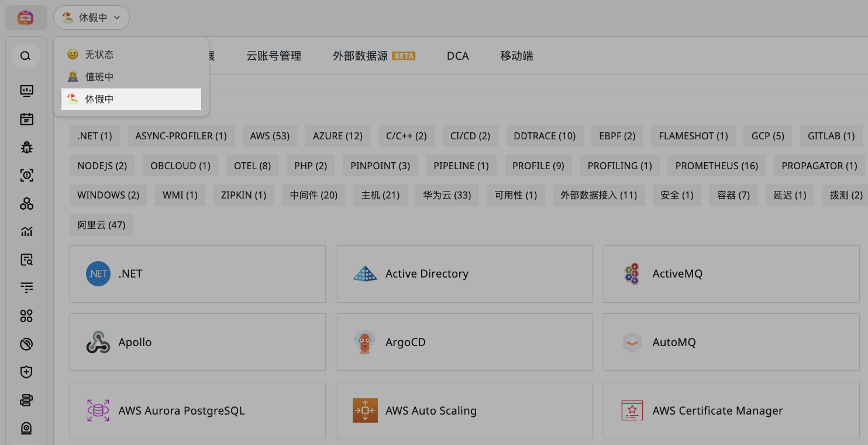The width and height of the screenshot is (868, 445).
Task: Filter by the GCP (5) tag
Action: pos(768,136)
